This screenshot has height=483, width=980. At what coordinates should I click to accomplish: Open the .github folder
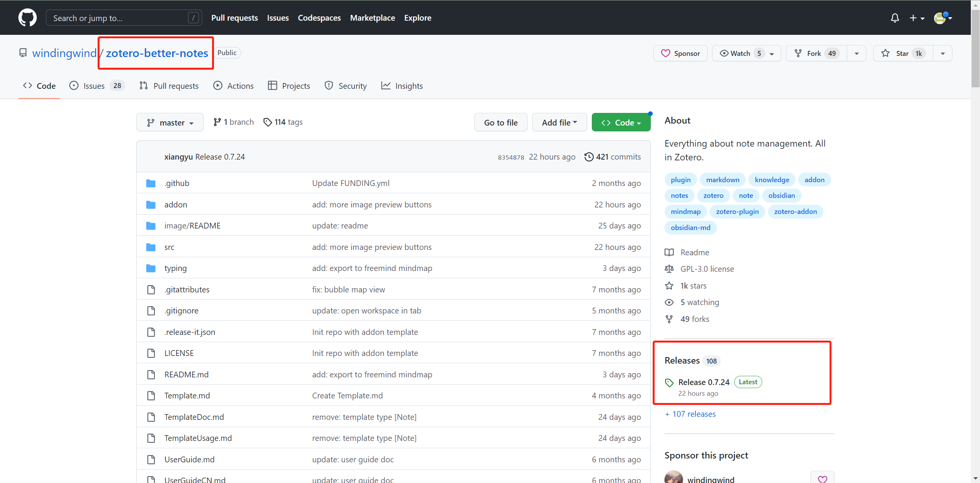(177, 183)
